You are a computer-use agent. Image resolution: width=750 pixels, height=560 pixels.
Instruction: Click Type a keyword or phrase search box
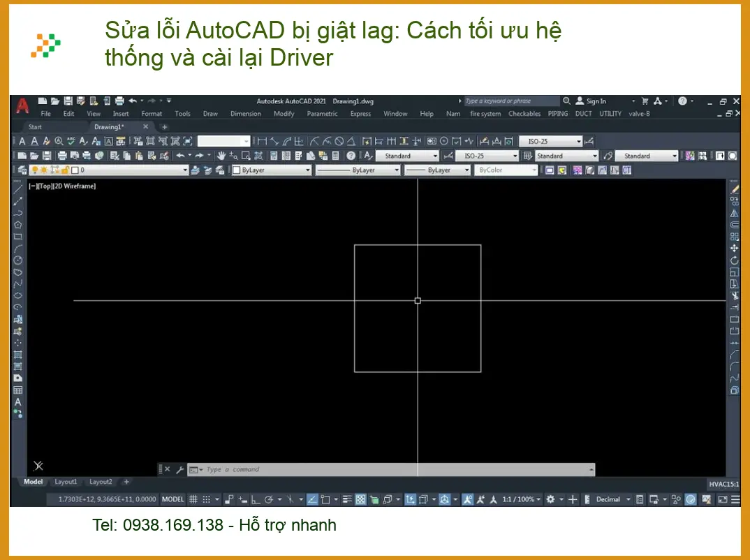tap(512, 101)
